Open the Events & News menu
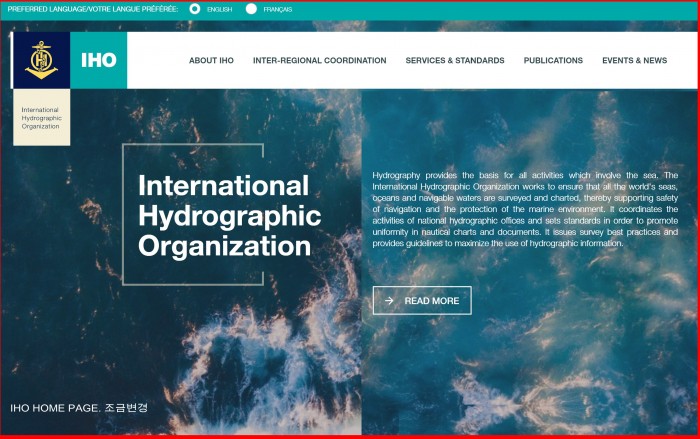Viewport: 700px width, 439px height. 634,60
